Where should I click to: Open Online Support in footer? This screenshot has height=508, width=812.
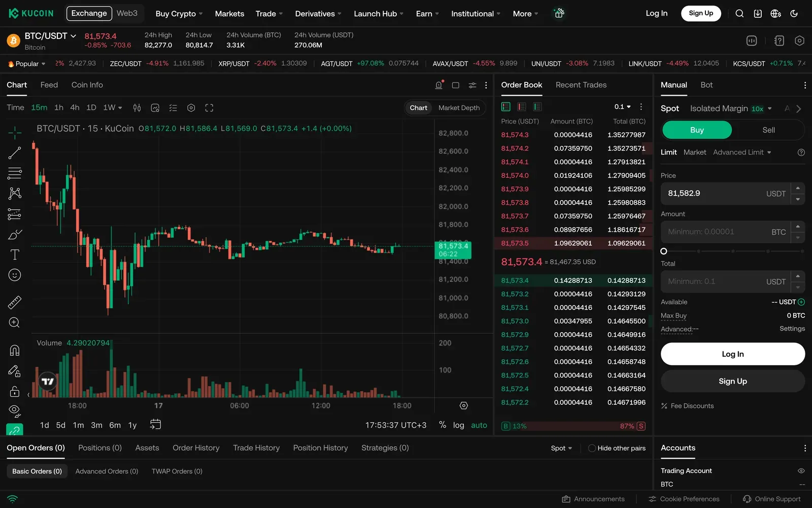click(x=772, y=499)
